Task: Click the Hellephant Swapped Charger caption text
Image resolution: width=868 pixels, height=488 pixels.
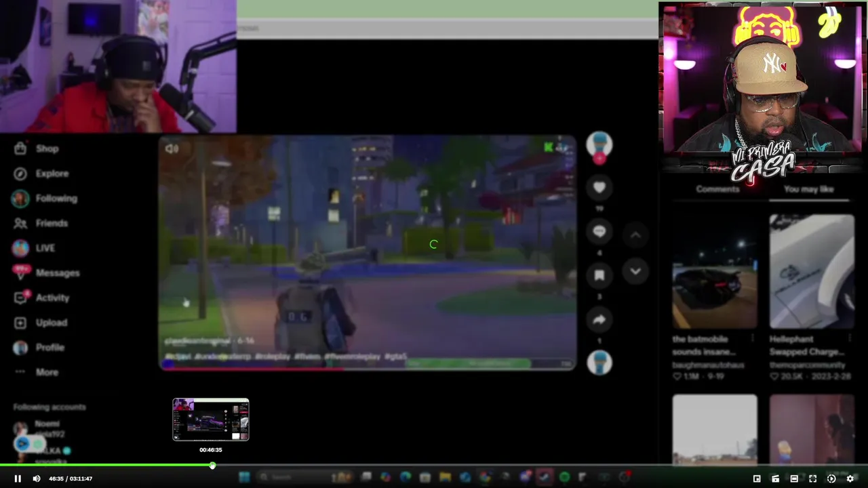Action: (x=807, y=345)
